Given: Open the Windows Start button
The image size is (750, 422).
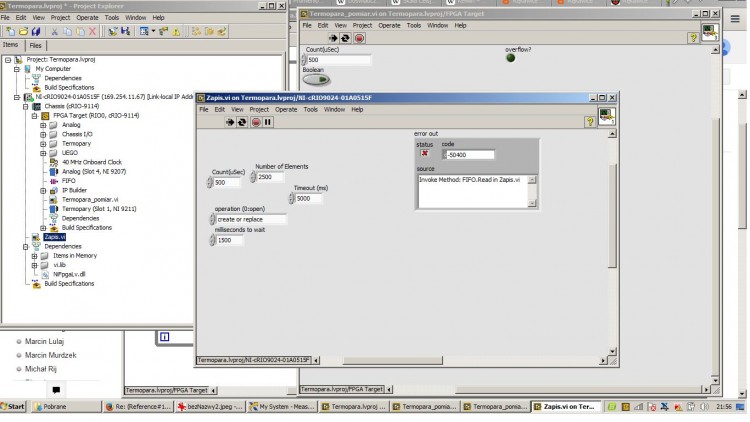Looking at the screenshot, I should pyautogui.click(x=13, y=407).
